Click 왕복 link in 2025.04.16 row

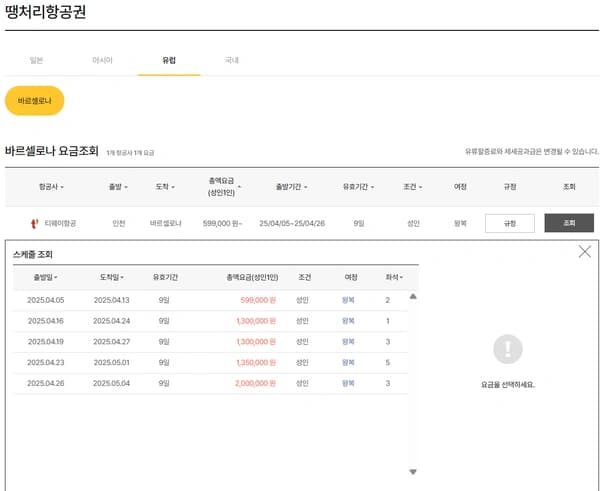(348, 321)
